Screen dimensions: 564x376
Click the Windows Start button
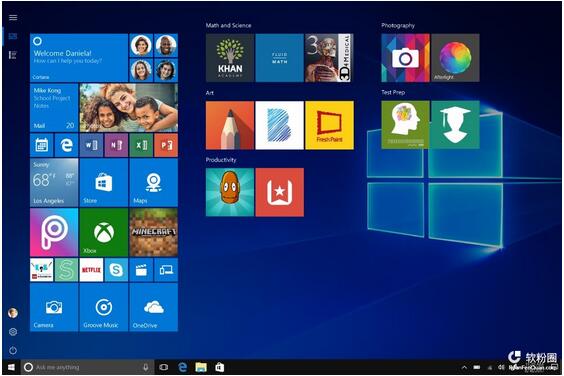coord(11,367)
